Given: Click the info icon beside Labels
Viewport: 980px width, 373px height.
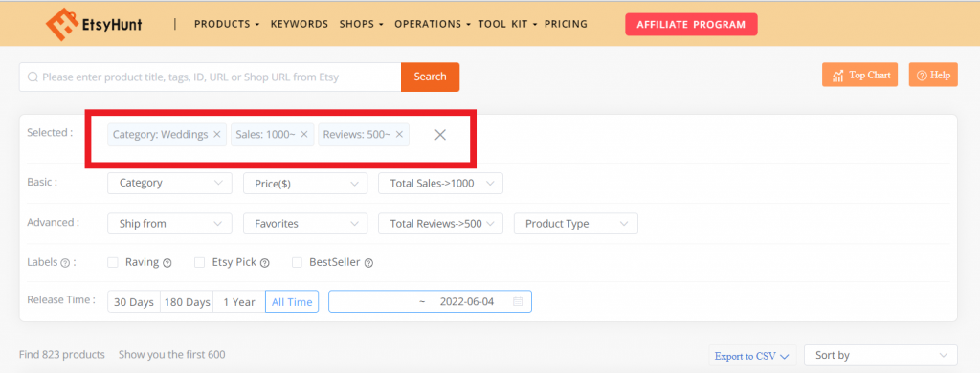Looking at the screenshot, I should click(x=65, y=263).
